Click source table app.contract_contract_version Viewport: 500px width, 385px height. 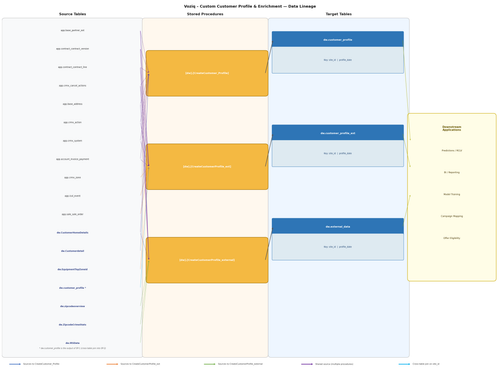[x=72, y=49]
